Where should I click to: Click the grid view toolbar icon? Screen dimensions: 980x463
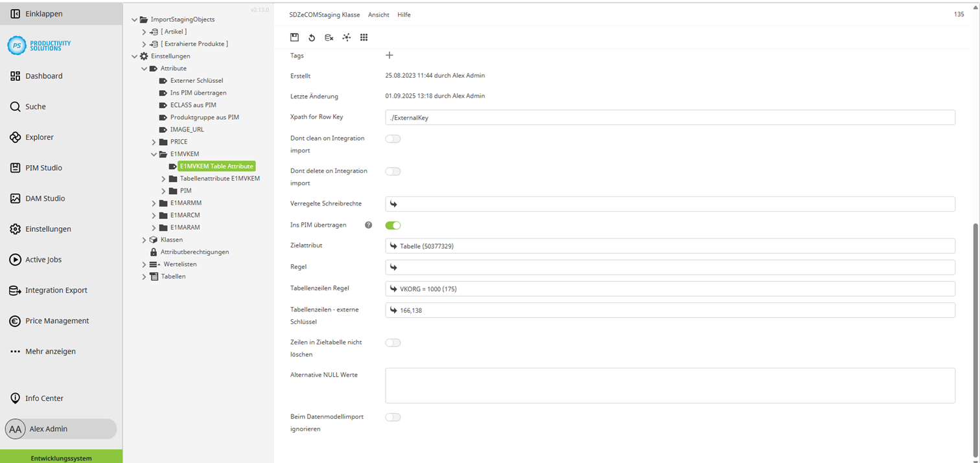364,38
